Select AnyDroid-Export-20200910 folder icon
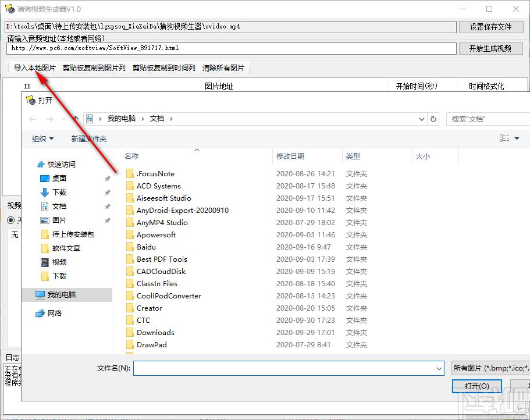The image size is (530, 420). pyautogui.click(x=130, y=210)
